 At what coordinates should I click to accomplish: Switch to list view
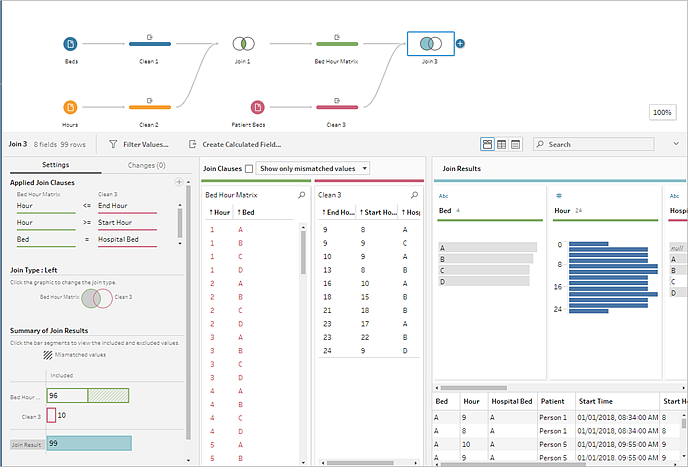516,144
